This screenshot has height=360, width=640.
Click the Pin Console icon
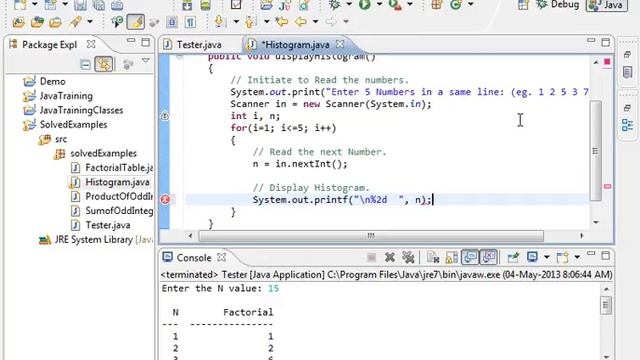(x=513, y=257)
